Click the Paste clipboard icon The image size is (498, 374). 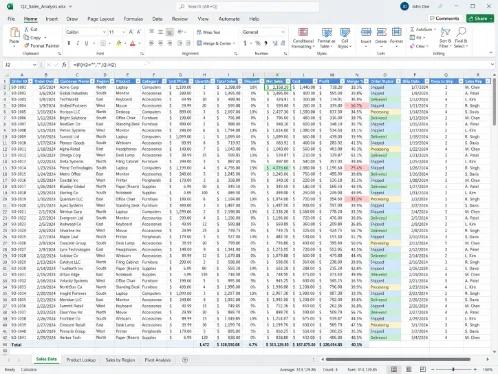pos(14,33)
